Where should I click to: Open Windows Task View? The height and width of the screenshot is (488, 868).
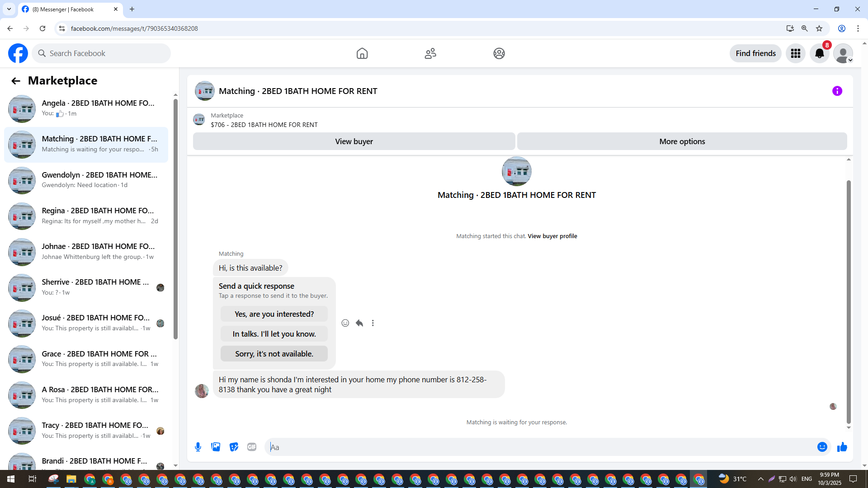pyautogui.click(x=32, y=479)
